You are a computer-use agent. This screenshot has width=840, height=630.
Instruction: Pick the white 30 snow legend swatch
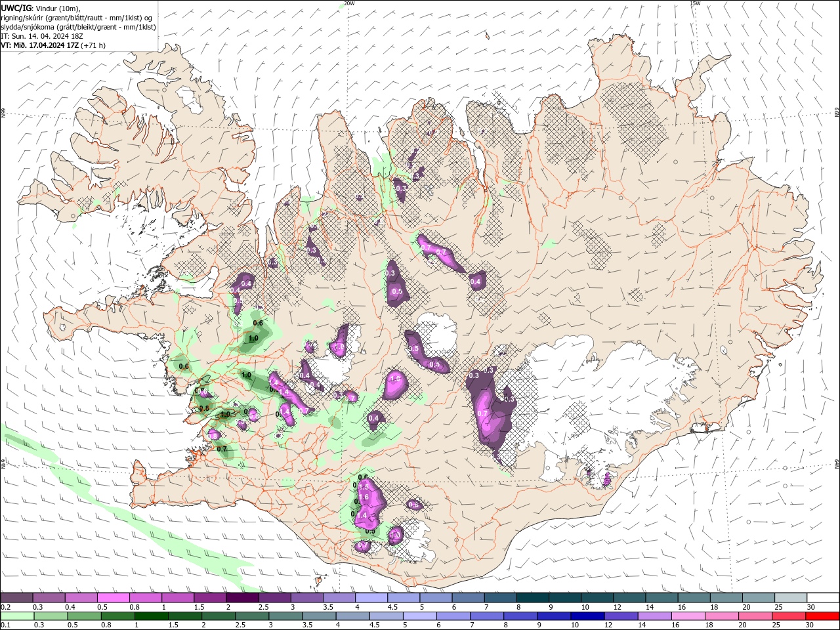(x=823, y=598)
